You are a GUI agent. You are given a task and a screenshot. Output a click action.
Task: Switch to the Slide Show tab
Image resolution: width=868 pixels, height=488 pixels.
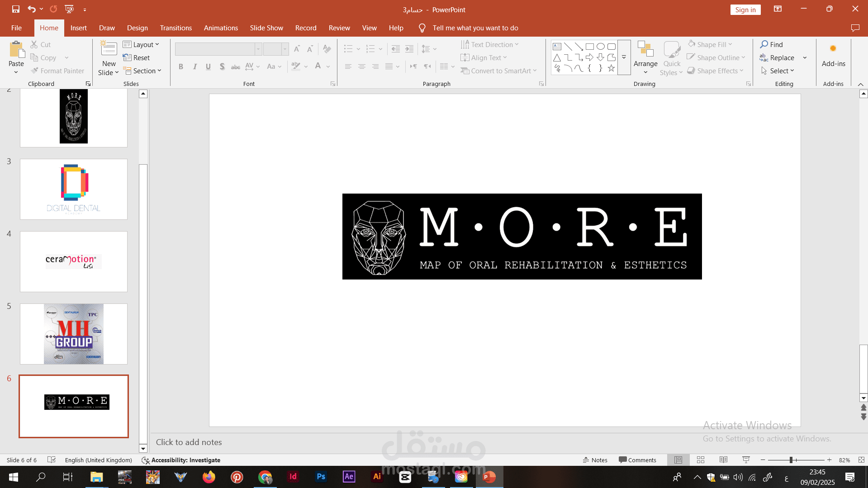[x=266, y=28]
